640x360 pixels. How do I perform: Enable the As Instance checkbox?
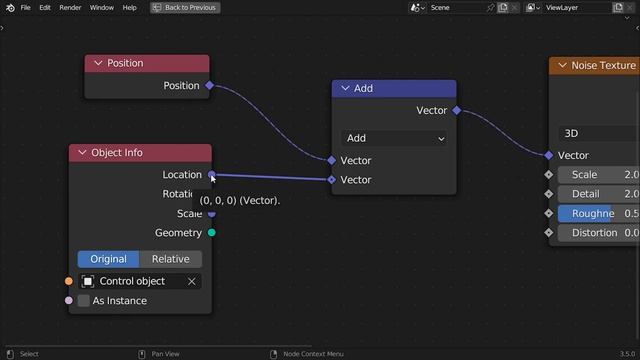coord(84,301)
